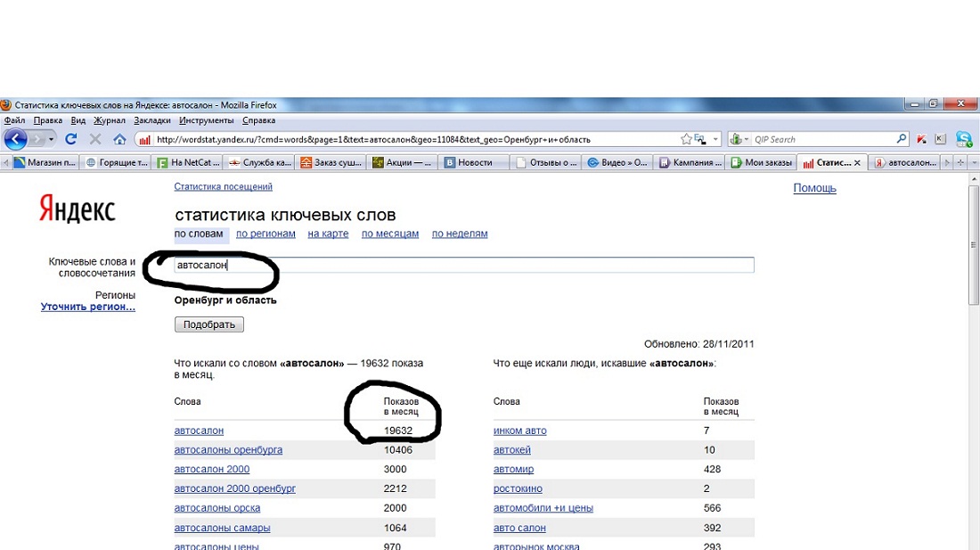Open the navigation history dropdown arrow
This screenshot has width=980, height=550.
52,139
